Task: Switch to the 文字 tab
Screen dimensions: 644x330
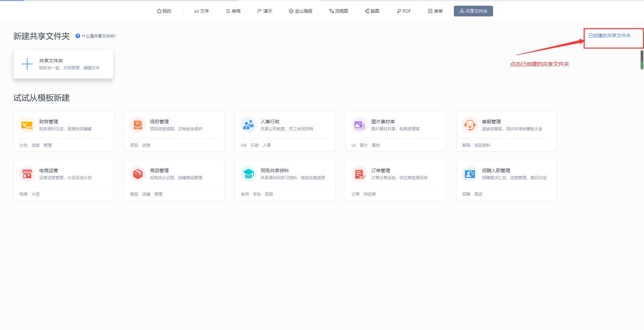Action: click(202, 11)
